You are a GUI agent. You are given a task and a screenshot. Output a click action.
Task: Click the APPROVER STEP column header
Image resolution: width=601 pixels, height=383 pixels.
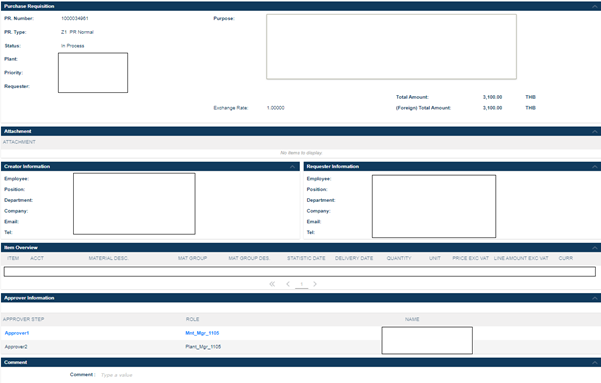23,319
